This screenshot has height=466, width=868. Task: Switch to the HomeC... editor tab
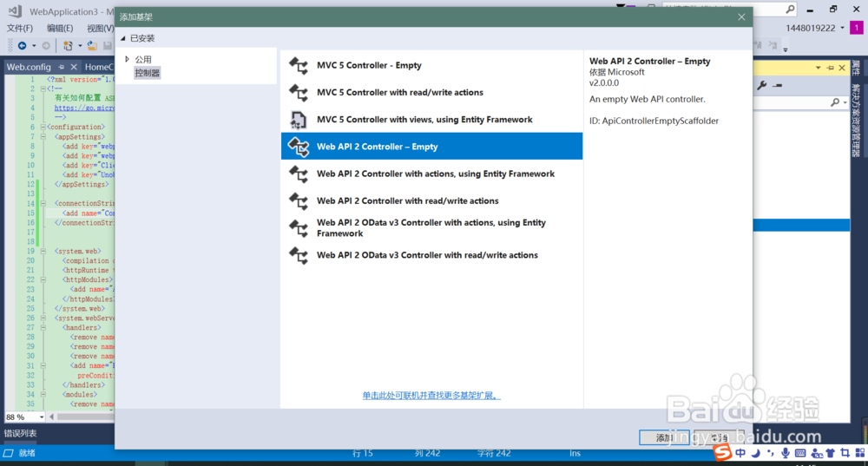[99, 67]
